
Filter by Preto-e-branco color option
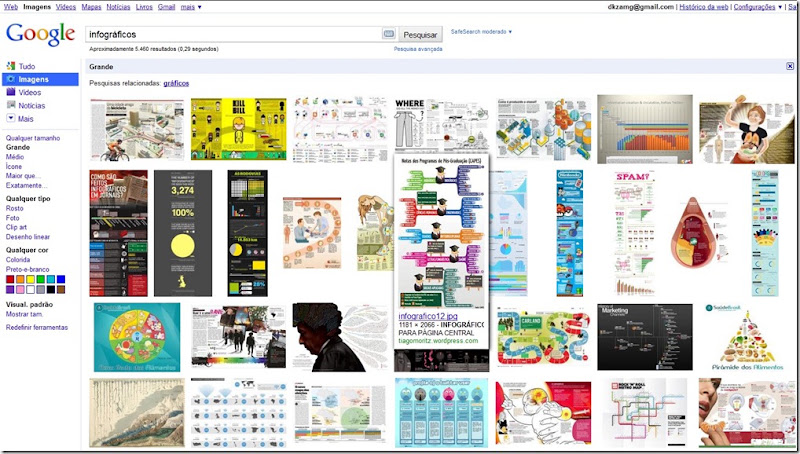[28, 269]
